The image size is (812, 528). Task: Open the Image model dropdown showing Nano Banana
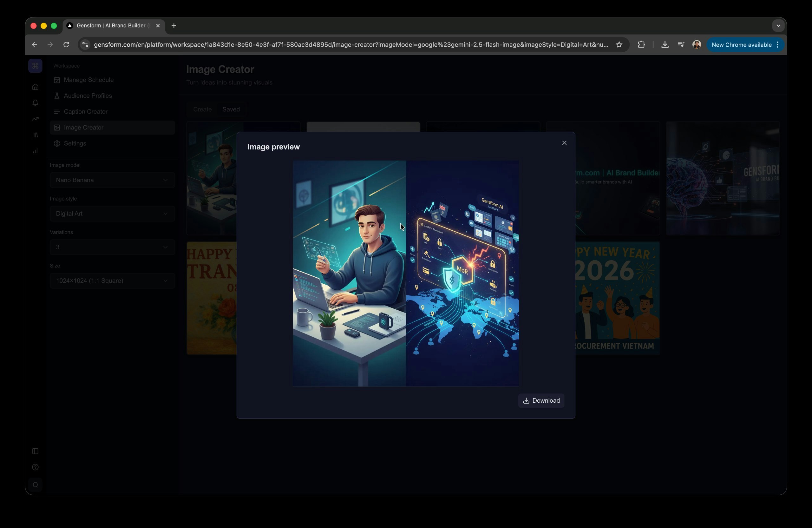(x=112, y=180)
